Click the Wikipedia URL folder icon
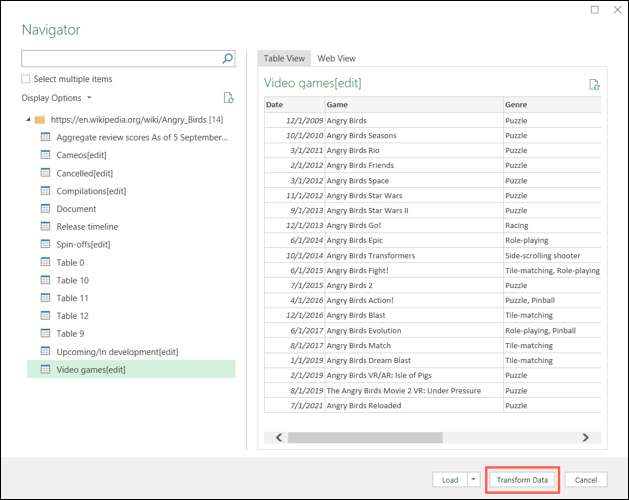 point(40,120)
